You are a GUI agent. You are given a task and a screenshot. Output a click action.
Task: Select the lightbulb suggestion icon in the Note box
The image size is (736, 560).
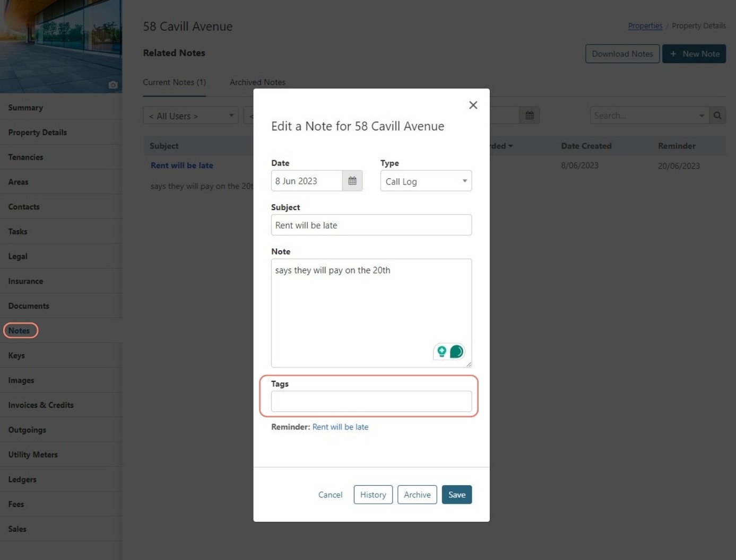tap(441, 351)
